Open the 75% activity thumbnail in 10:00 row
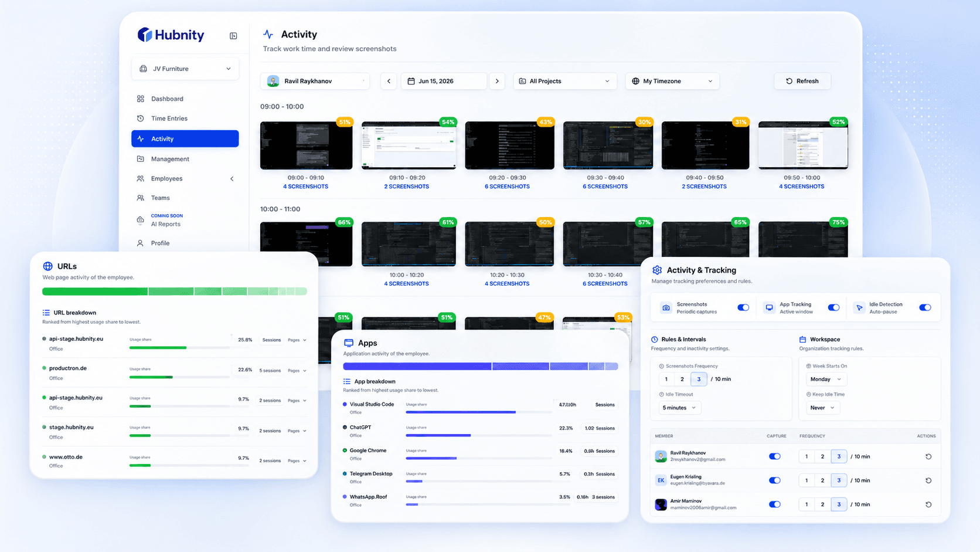Image resolution: width=980 pixels, height=552 pixels. point(803,239)
